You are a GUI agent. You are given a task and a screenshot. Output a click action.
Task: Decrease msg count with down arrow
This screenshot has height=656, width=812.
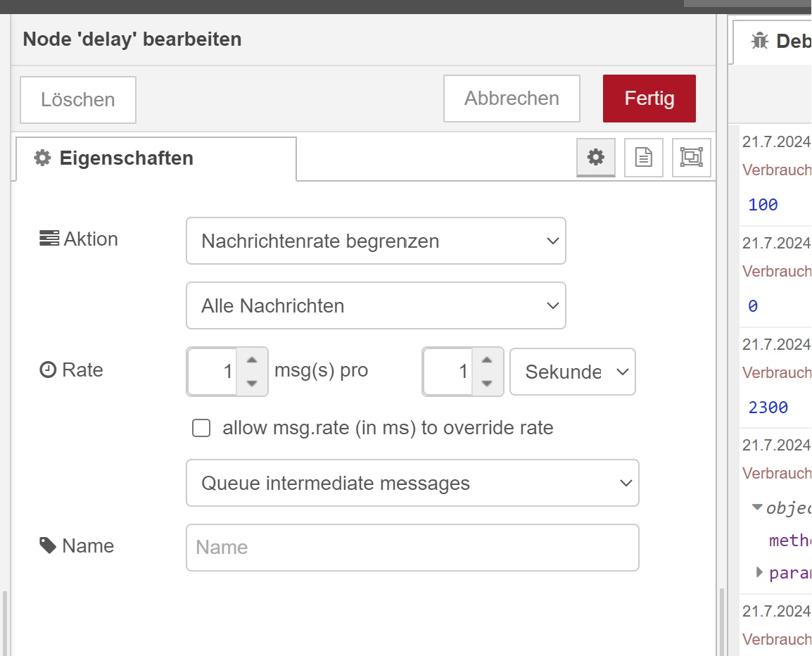tap(252, 384)
